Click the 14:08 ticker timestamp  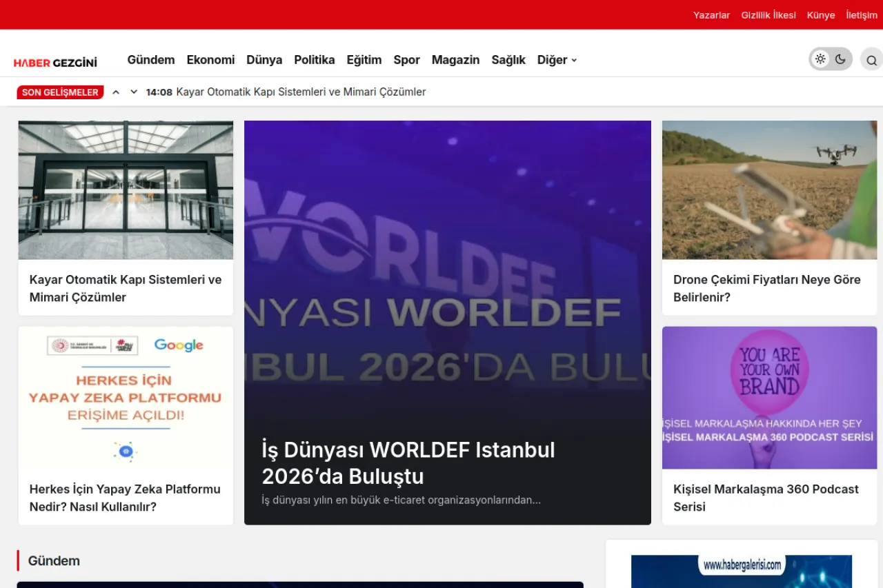159,92
